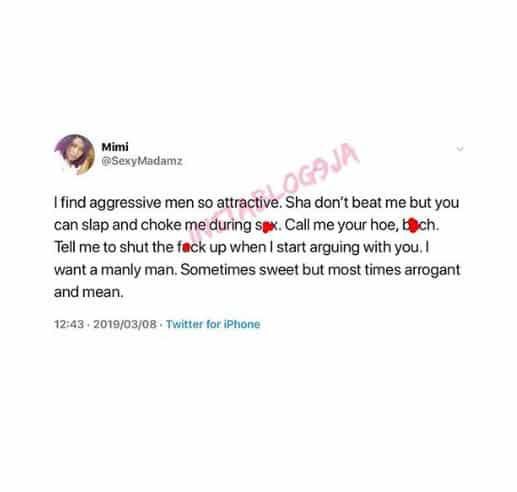Open the @SexyMadamz handle link
517x492 pixels.
point(142,161)
